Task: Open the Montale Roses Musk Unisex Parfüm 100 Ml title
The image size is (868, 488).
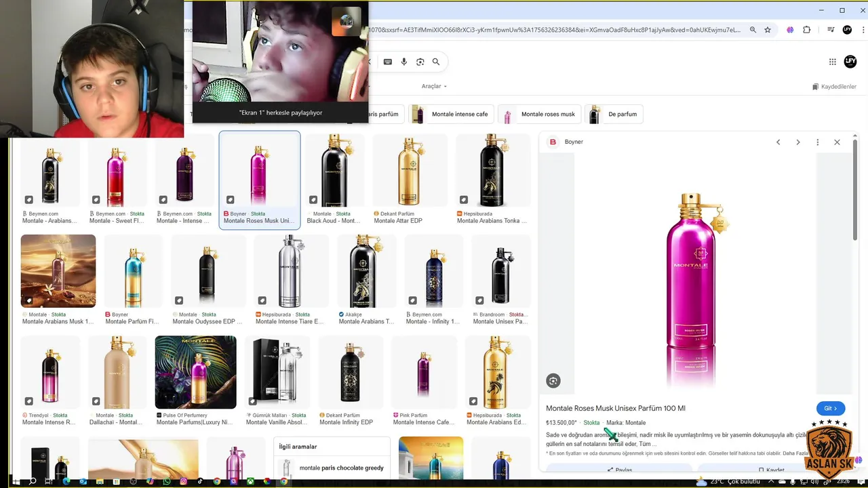Action: click(x=616, y=409)
